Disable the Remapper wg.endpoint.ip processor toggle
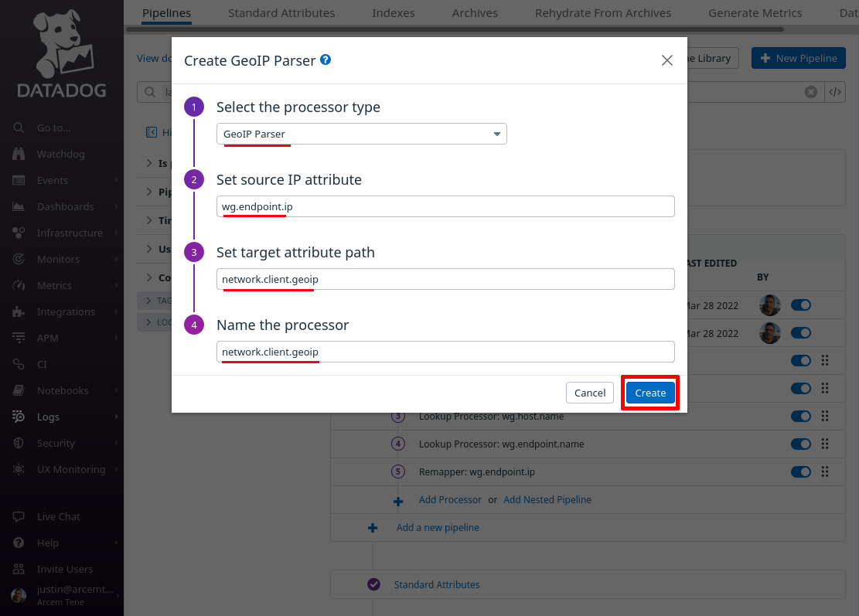This screenshot has width=859, height=616. (x=801, y=471)
